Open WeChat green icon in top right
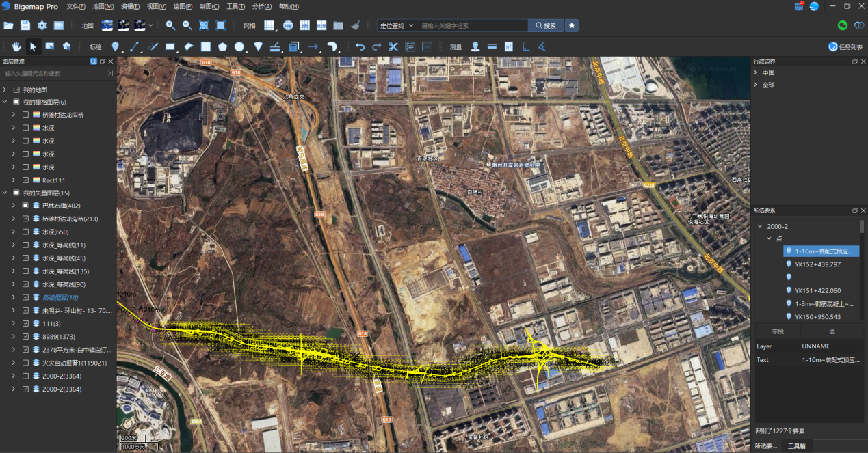Image resolution: width=868 pixels, height=453 pixels. click(843, 25)
